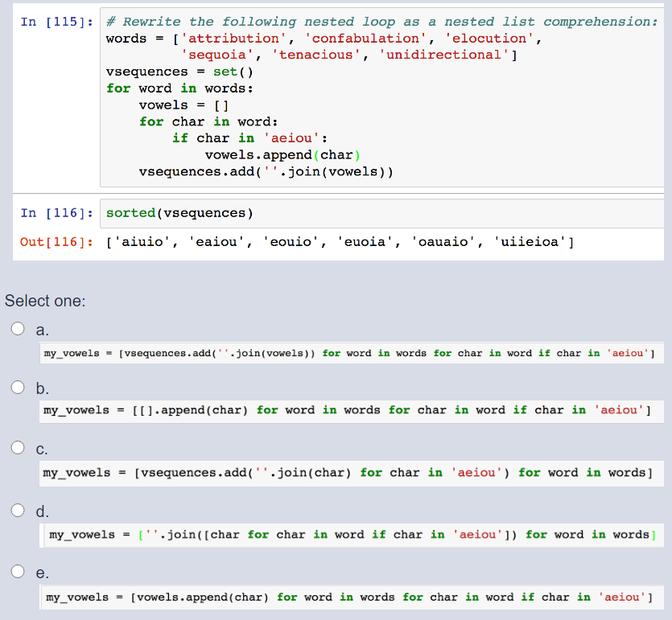672x620 pixels.
Task: Select the radio button for option d
Action: coord(17,509)
